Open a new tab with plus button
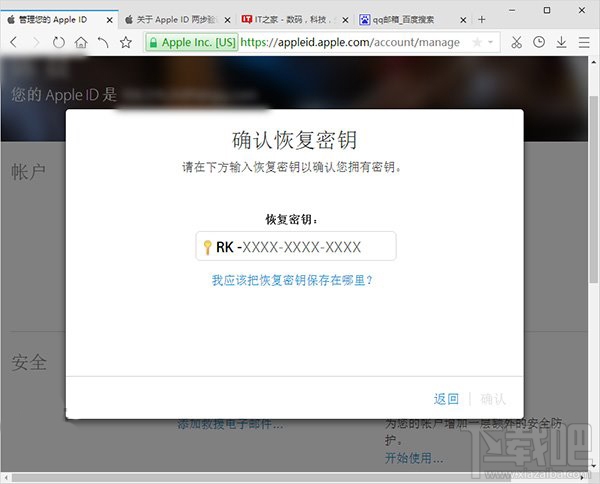The image size is (600, 484). [x=482, y=20]
